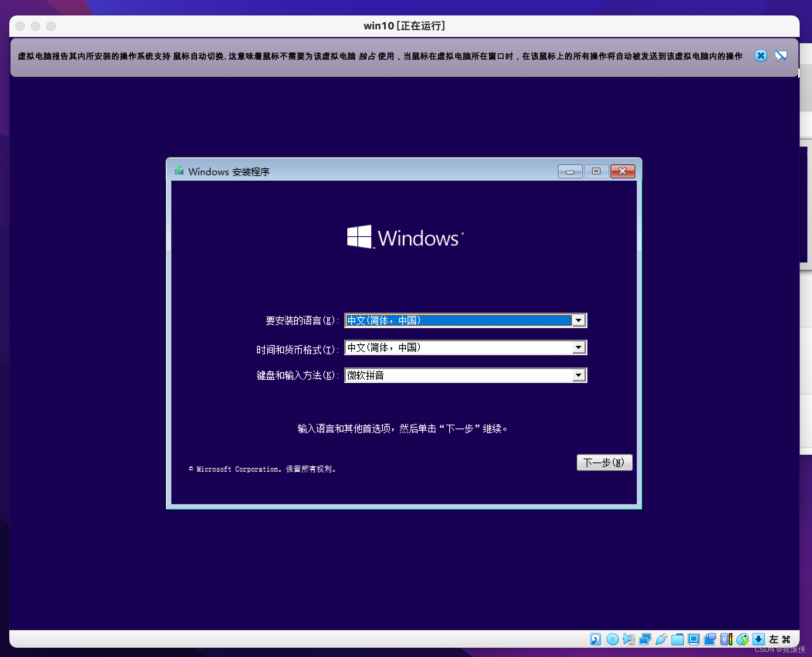Open the optical disc drive status icon
The image size is (812, 657).
click(x=612, y=639)
